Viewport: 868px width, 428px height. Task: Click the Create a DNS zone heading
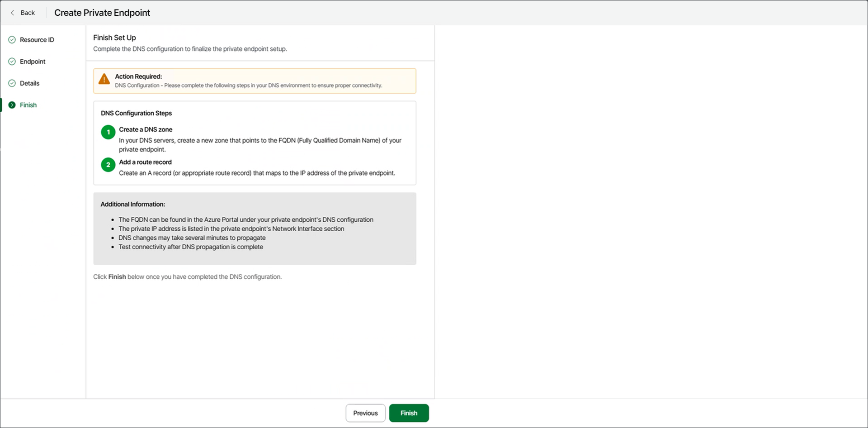(x=146, y=129)
